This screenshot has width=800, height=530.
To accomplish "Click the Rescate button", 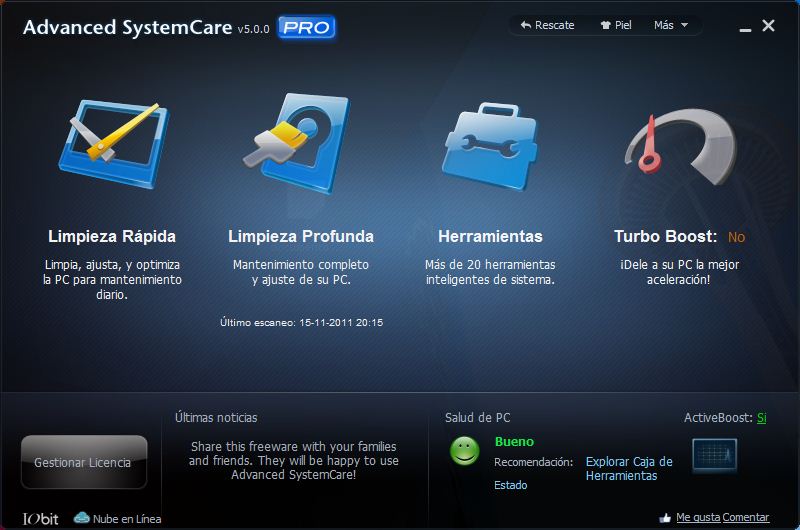I will pos(547,25).
